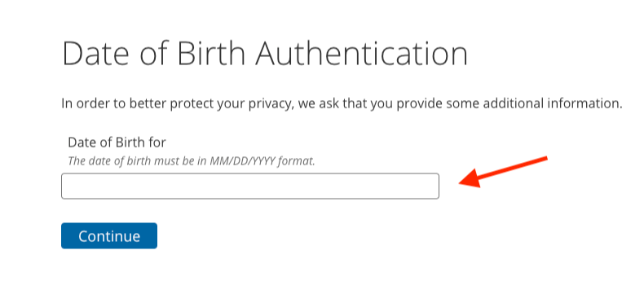
Task: Click the "MM/DD/YYYY" text in the hint
Action: pyautogui.click(x=242, y=160)
